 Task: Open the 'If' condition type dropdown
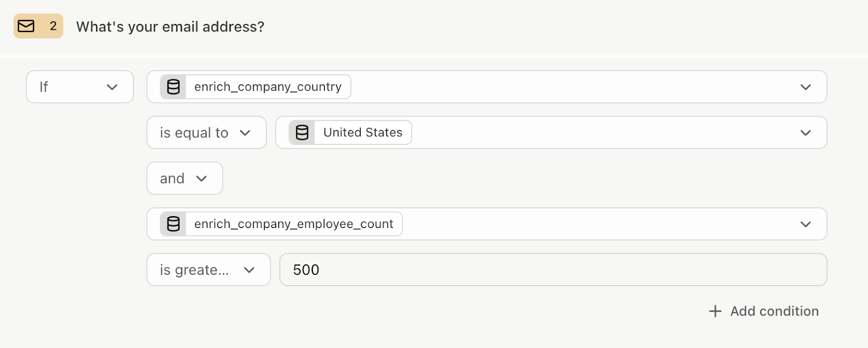coord(80,87)
